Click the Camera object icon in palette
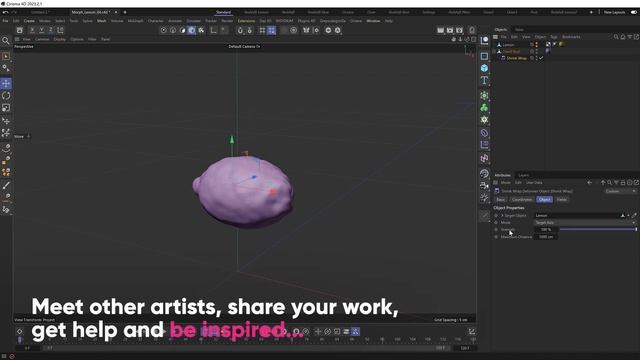 pos(484,186)
